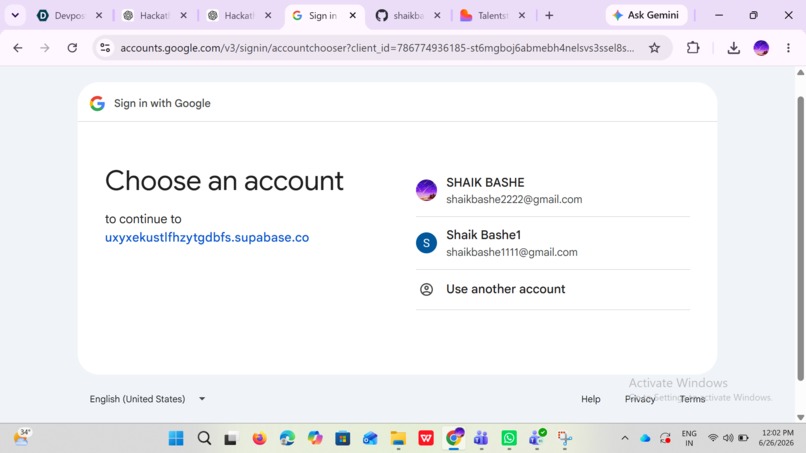Choose the SHAIK BASHE shaikbashe2222 account
The image size is (806, 453).
553,190
